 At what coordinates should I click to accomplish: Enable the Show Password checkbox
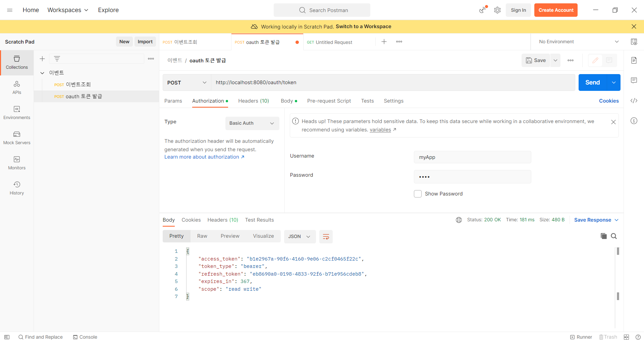[x=418, y=194]
